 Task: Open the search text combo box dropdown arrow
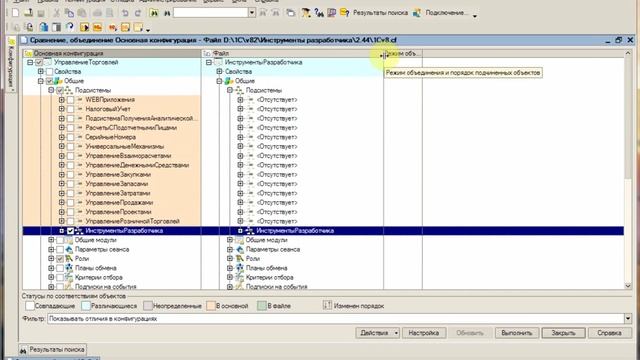252,13
